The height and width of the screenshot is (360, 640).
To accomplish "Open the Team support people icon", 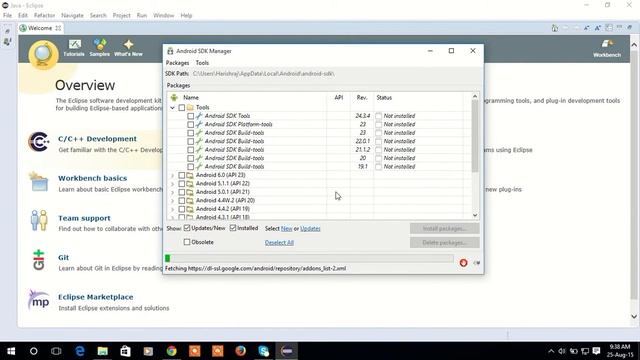I will (x=39, y=221).
